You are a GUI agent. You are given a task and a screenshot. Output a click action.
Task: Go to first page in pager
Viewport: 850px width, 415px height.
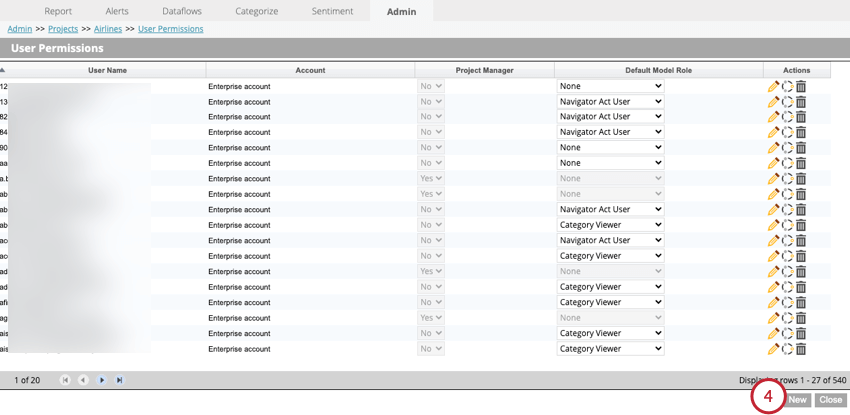(x=65, y=380)
